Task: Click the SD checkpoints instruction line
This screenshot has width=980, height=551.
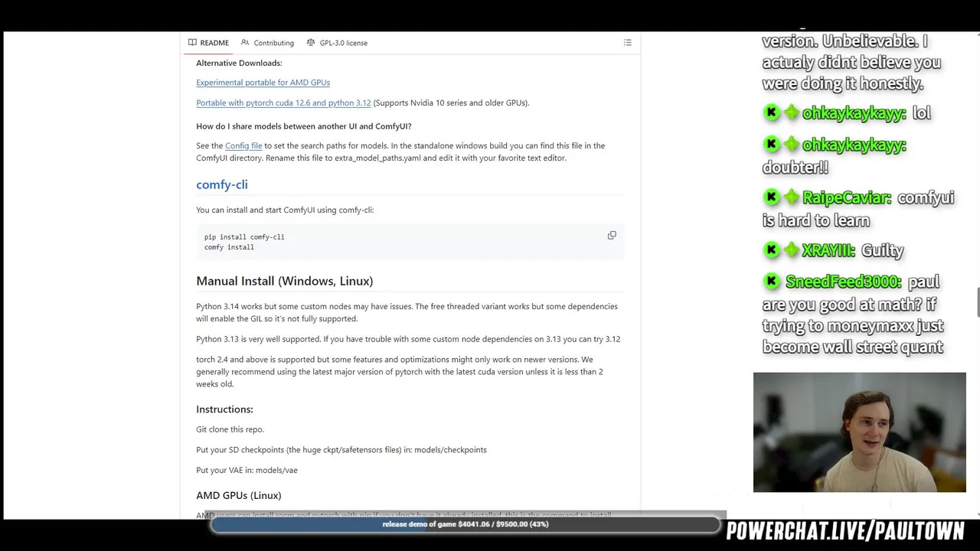Action: (x=341, y=450)
